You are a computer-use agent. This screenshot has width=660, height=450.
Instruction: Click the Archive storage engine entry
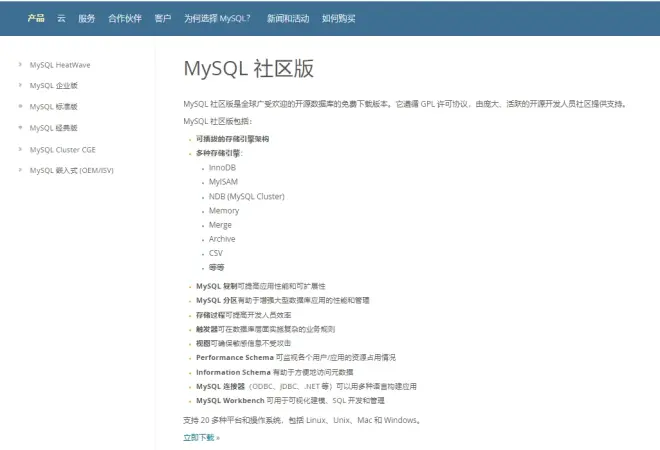click(222, 239)
